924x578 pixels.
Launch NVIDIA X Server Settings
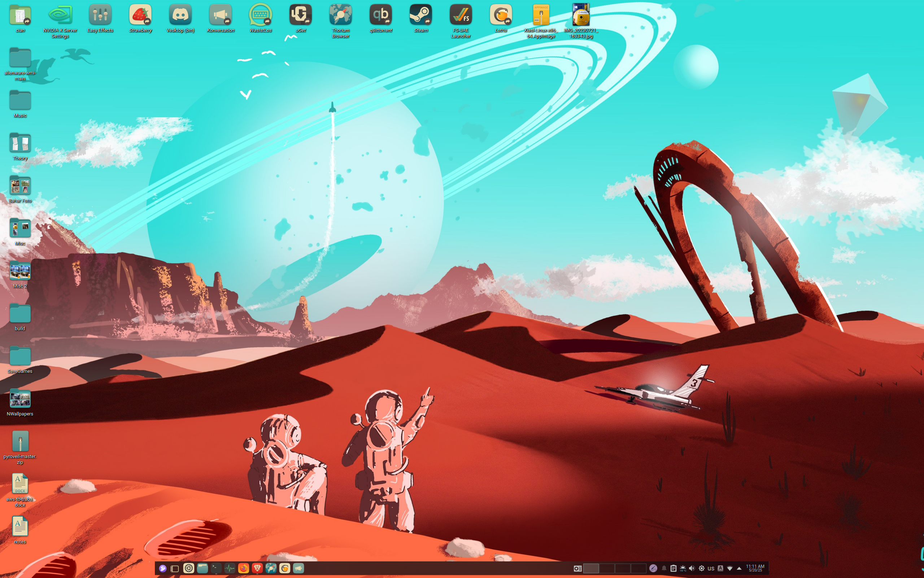coord(60,21)
